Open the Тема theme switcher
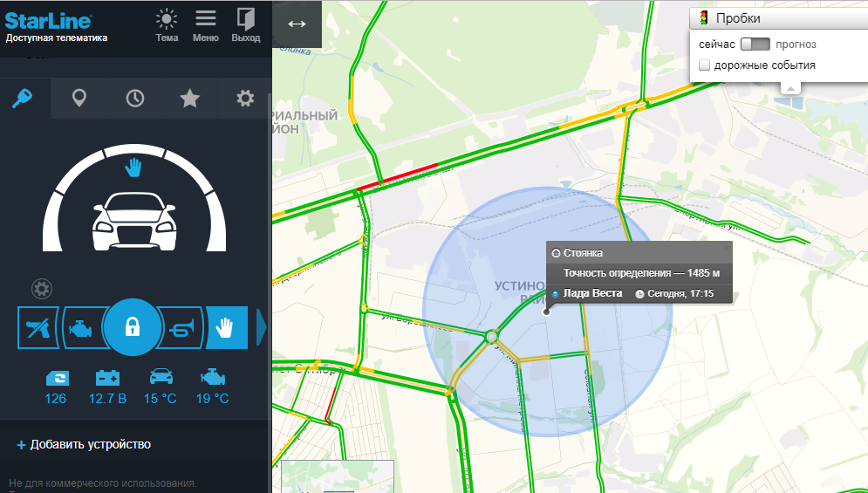 [167, 25]
